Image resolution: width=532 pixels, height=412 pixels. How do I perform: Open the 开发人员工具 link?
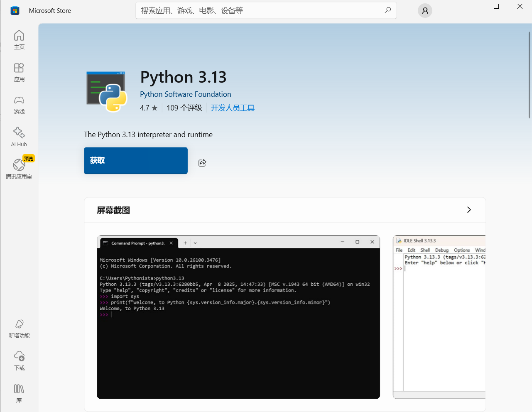click(232, 108)
